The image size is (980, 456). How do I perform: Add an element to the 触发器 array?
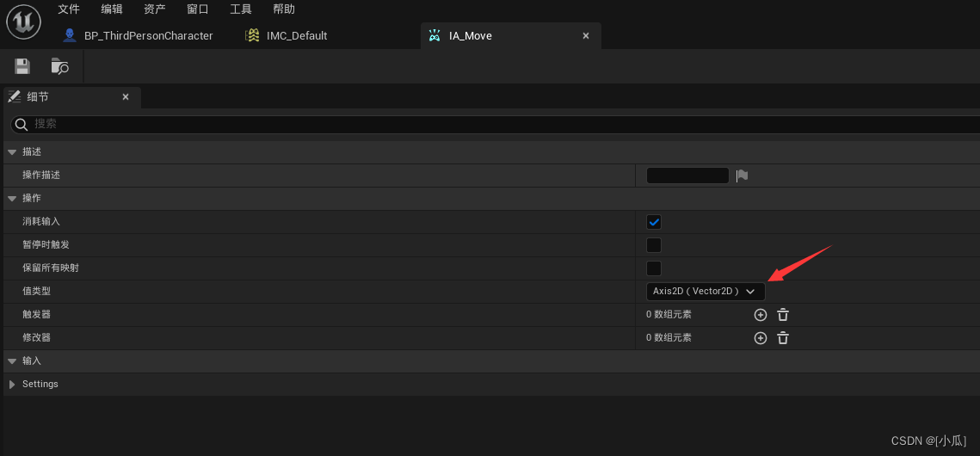point(760,315)
